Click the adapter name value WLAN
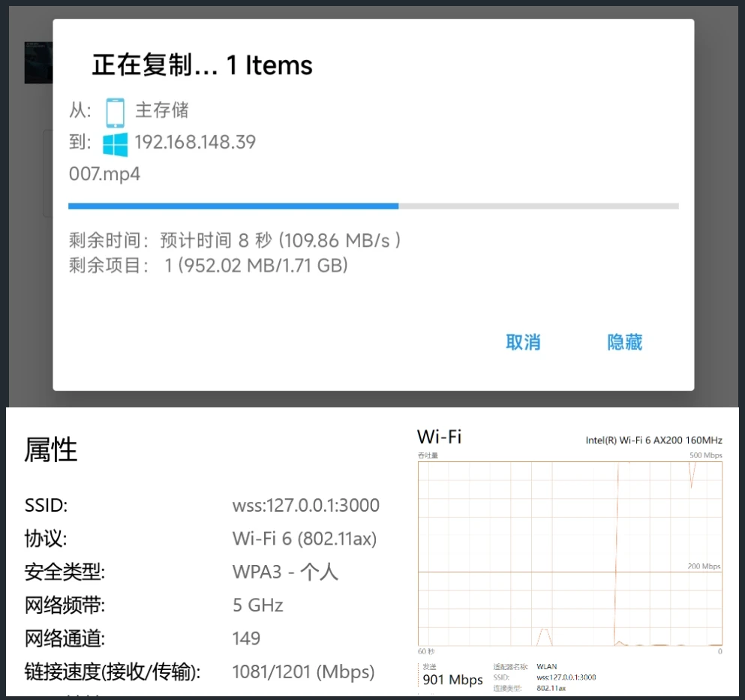745x700 pixels. 547,667
